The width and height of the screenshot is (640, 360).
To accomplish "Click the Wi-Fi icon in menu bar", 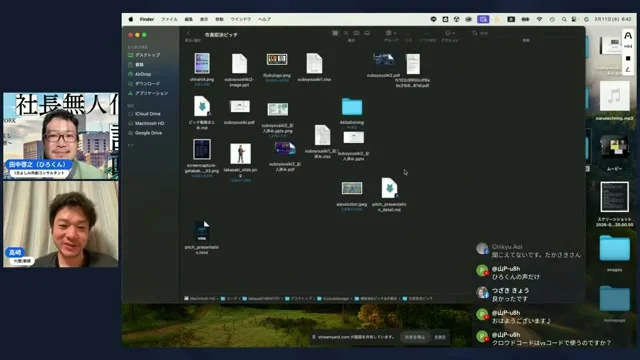I will pyautogui.click(x=539, y=19).
